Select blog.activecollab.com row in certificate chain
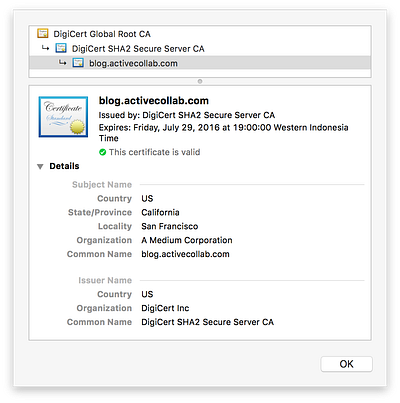Viewport: 400px width, 403px height. coord(200,63)
